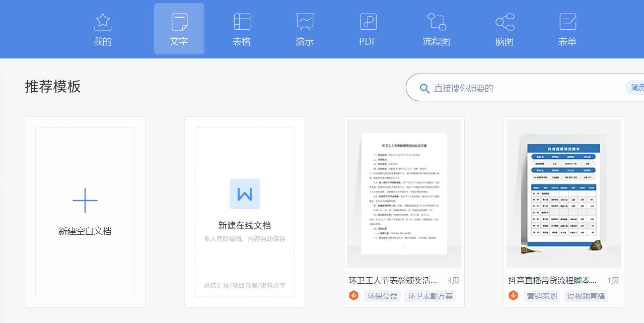Open the 脑图 mind map section

[504, 29]
